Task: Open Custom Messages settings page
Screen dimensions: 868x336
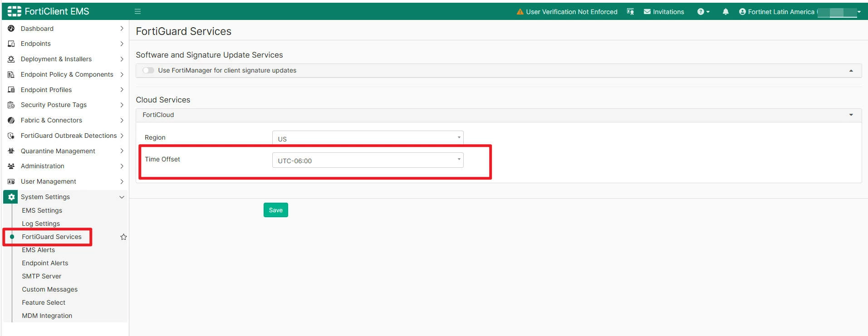Action: click(x=50, y=289)
